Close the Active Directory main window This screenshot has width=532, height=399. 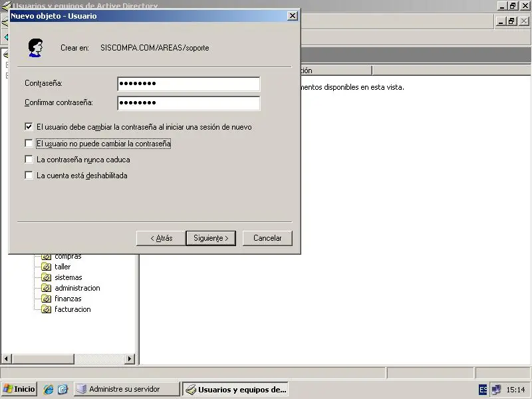(x=525, y=5)
